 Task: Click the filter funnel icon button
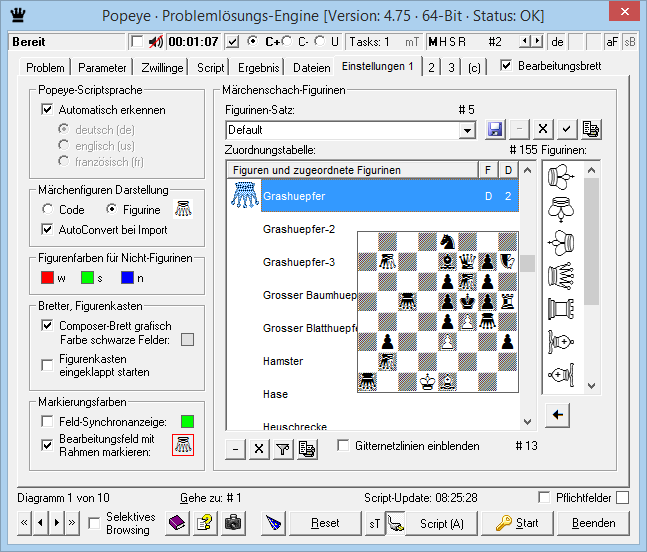pos(283,449)
